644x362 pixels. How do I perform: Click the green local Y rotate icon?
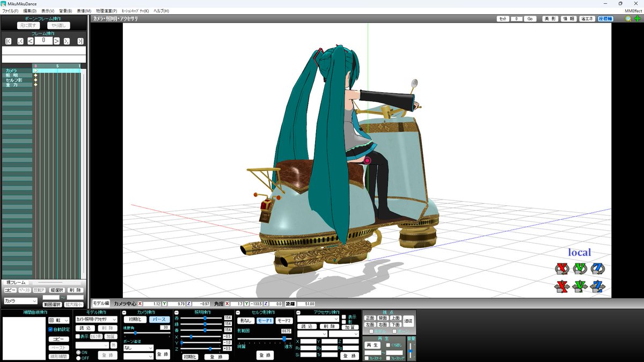pos(580,268)
